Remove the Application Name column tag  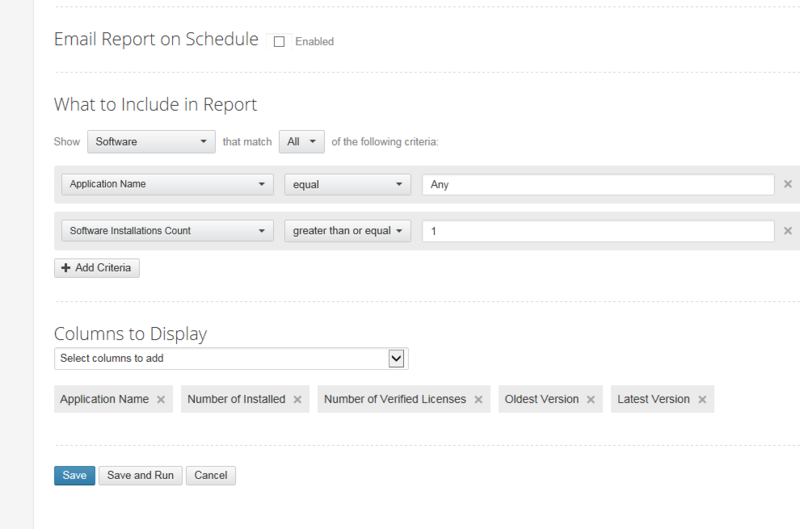coord(161,400)
